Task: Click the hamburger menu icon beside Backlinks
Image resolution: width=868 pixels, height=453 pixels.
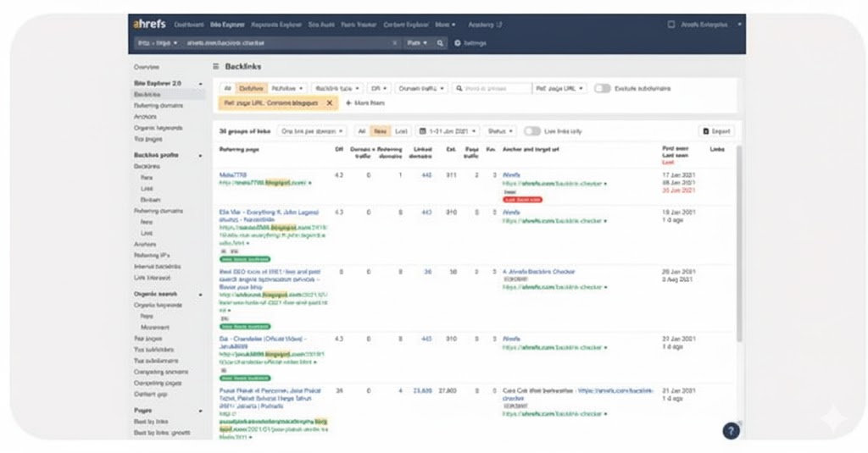Action: (216, 66)
